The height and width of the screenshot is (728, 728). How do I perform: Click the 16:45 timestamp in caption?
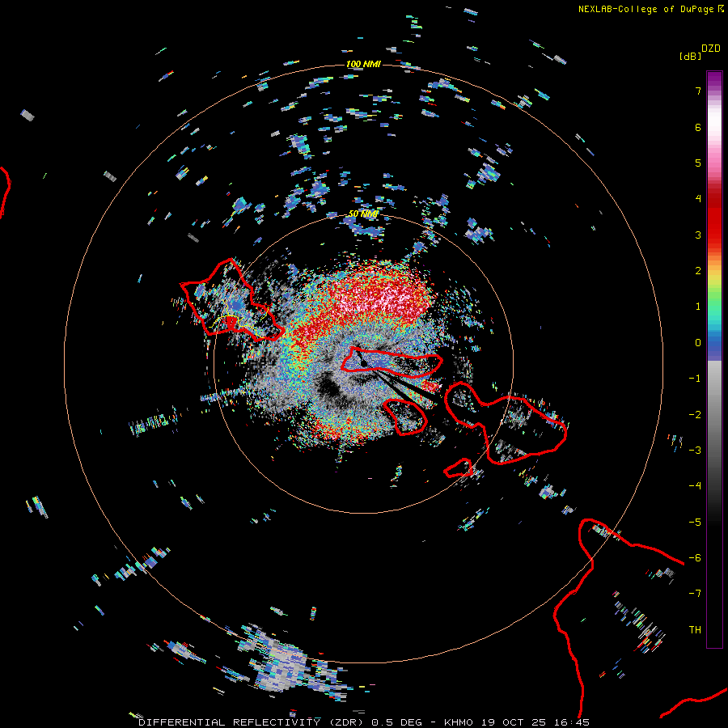(570, 722)
